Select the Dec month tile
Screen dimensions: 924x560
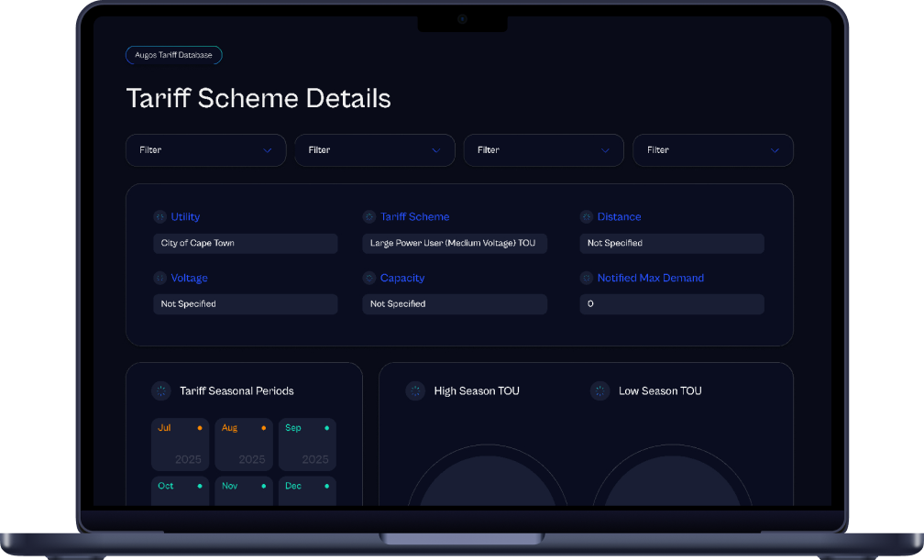click(308, 491)
